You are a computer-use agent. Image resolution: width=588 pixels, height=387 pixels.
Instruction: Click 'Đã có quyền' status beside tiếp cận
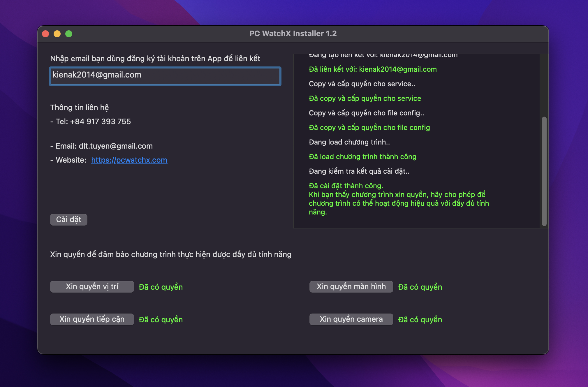click(x=161, y=320)
